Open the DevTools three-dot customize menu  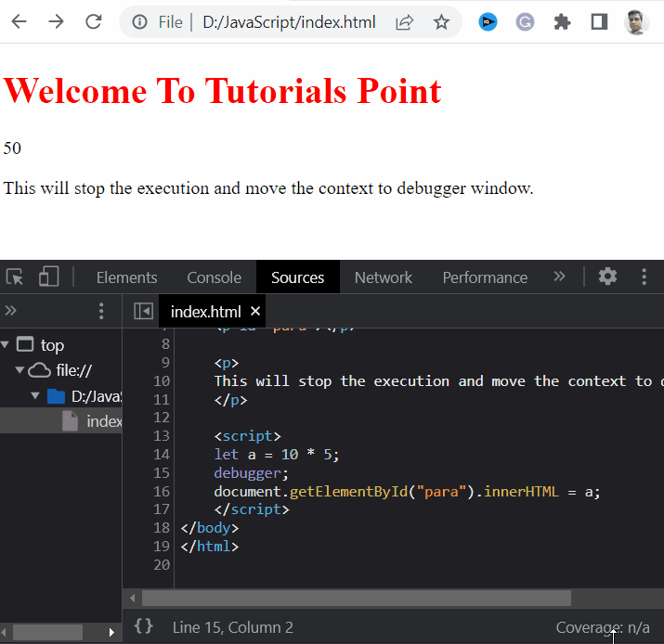(x=644, y=277)
